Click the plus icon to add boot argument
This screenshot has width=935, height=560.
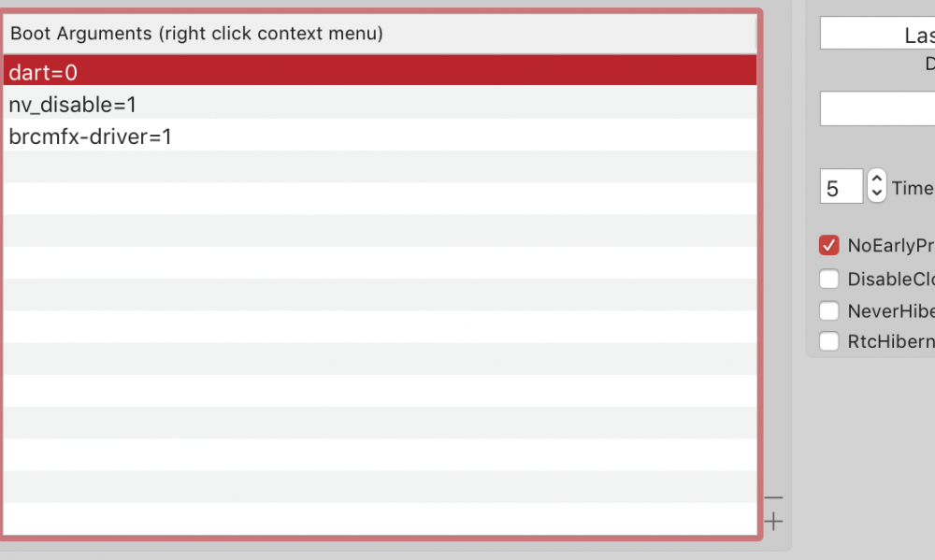click(773, 522)
